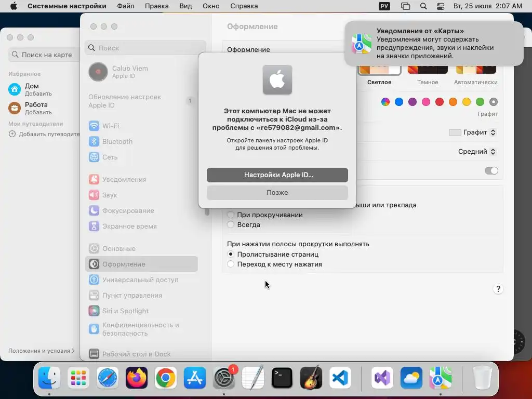Choose the red accent color

coord(440,102)
